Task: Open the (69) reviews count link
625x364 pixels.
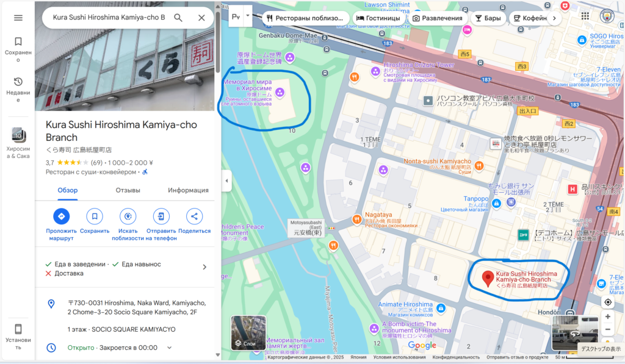Action: 96,162
